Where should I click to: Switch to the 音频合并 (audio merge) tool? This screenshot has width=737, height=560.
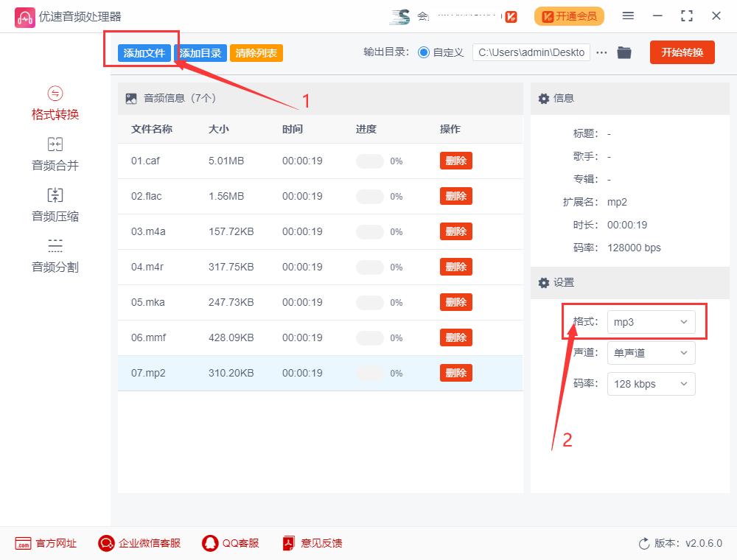(54, 153)
